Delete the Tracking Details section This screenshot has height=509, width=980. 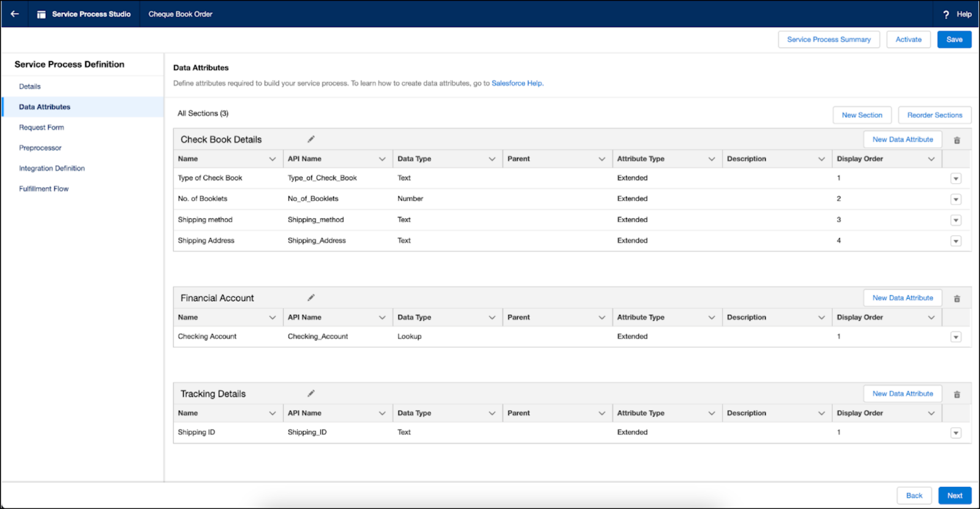pos(957,394)
